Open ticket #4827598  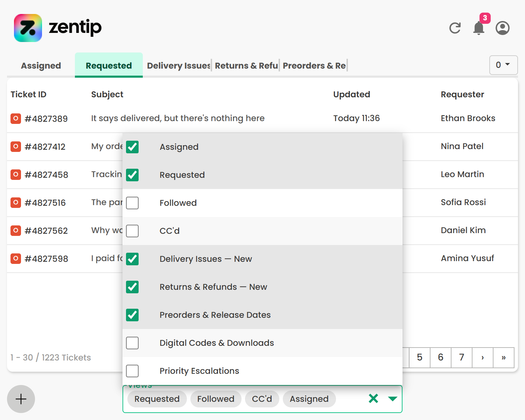[47, 259]
